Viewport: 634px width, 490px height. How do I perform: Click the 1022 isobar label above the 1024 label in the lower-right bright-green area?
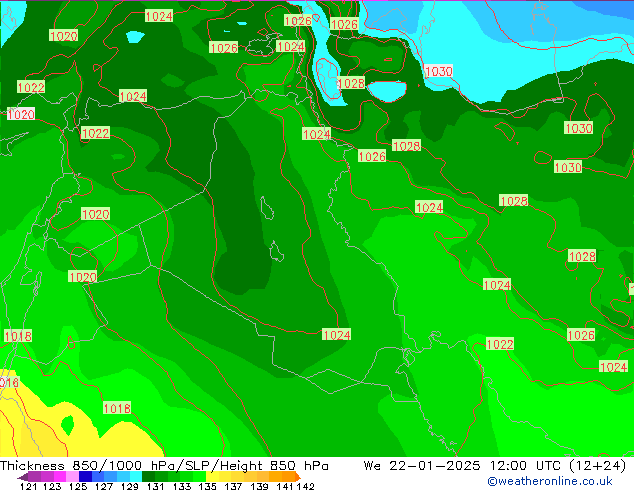click(x=500, y=344)
